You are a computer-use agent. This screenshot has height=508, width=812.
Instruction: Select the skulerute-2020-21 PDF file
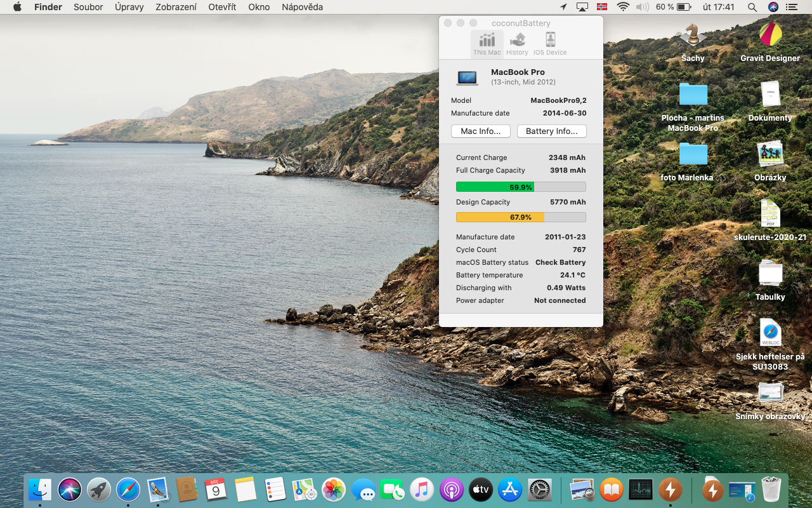[x=770, y=214]
